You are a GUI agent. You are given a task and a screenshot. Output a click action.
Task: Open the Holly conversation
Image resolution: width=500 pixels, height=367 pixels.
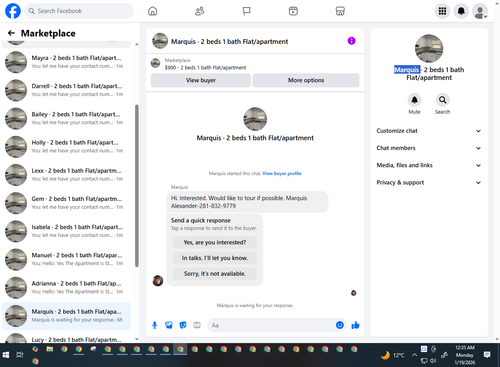coord(66,147)
